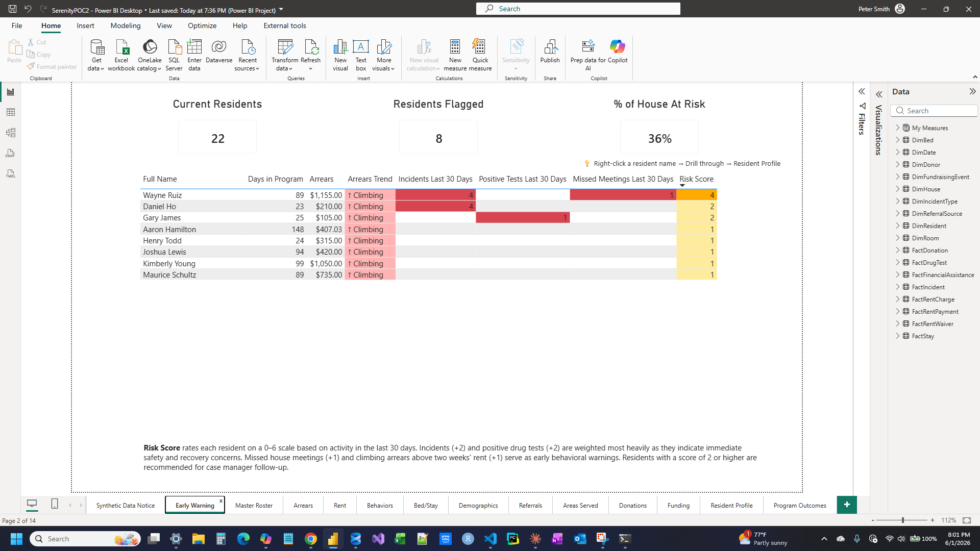This screenshot has height=551, width=980.
Task: Switch to the Modeling ribbon tab
Action: [126, 26]
